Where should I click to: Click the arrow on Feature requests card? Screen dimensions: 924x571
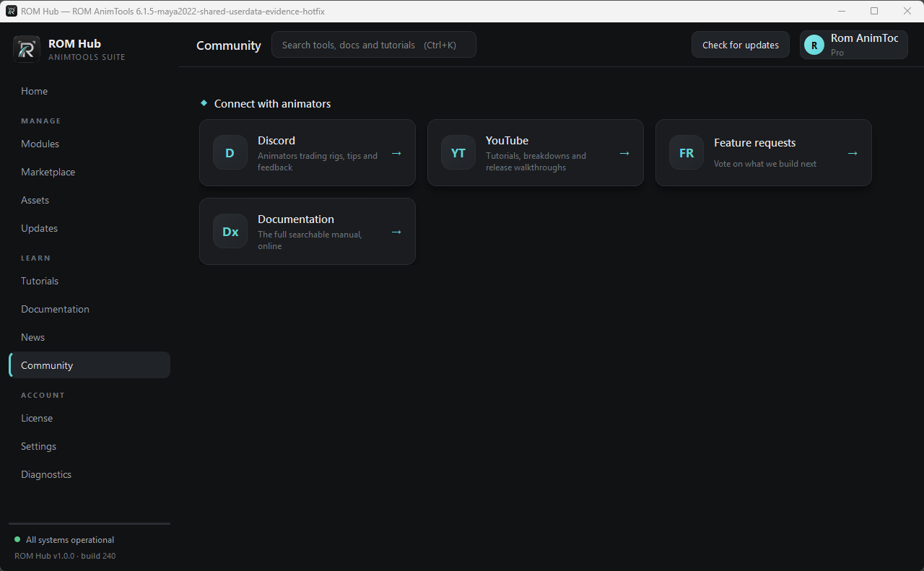(853, 153)
